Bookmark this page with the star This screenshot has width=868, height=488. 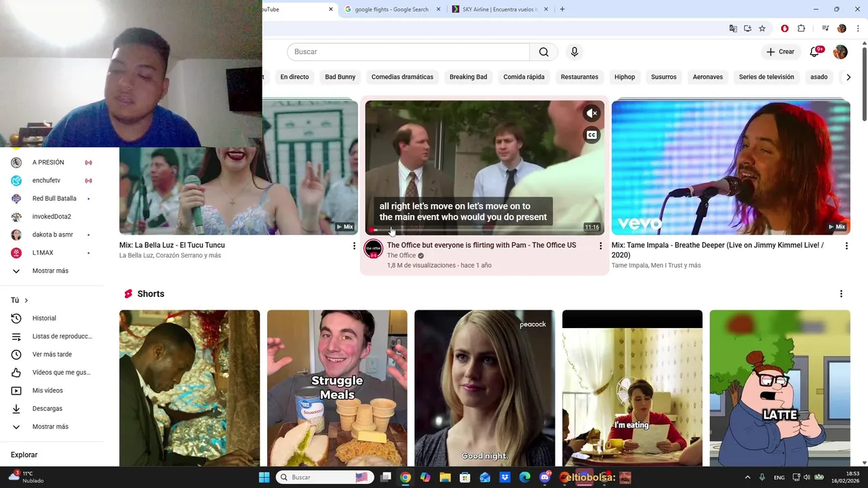pyautogui.click(x=762, y=28)
